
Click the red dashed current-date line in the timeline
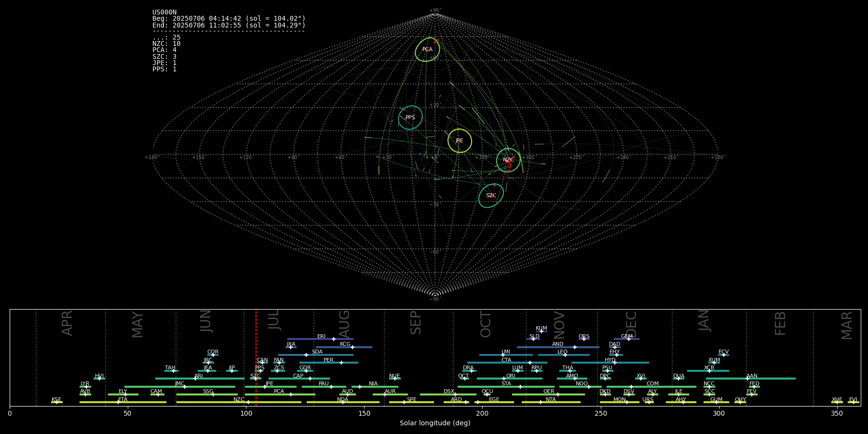(256, 357)
